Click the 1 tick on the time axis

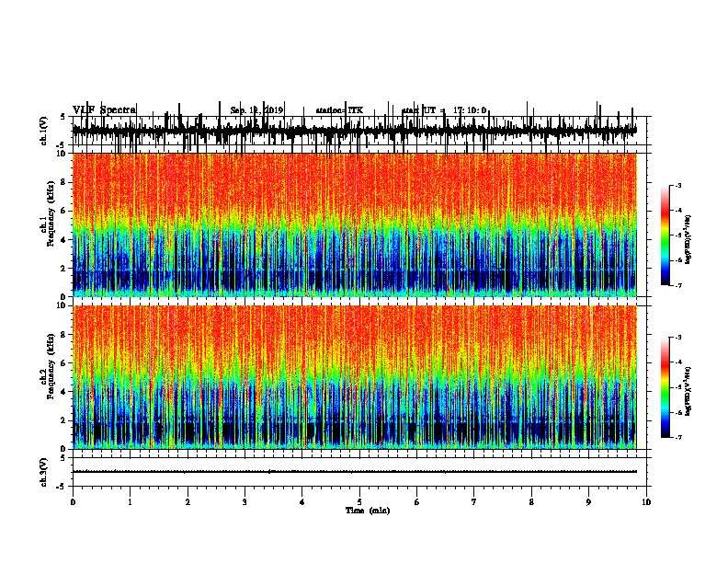click(130, 502)
